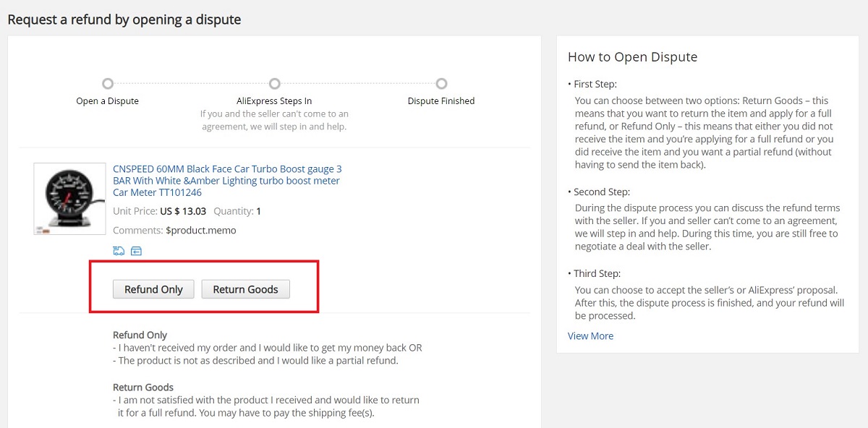Click the shipping truck icon

tap(118, 251)
